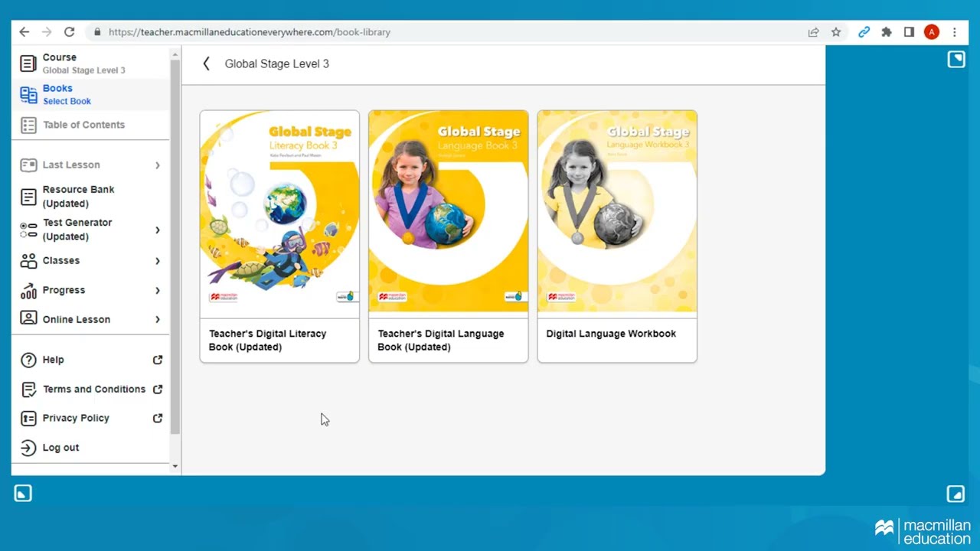Viewport: 980px width, 551px height.
Task: Click the Log out arrow icon
Action: [28, 448]
